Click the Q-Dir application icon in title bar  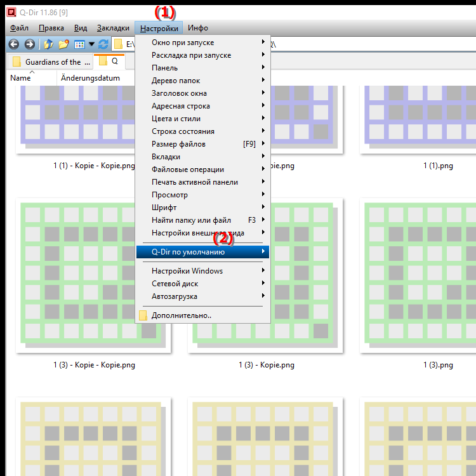pyautogui.click(x=11, y=12)
